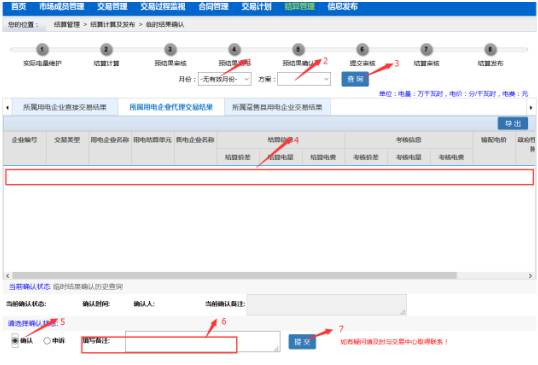Open the 交易管理 top menu
The height and width of the screenshot is (365, 538).
[112, 7]
